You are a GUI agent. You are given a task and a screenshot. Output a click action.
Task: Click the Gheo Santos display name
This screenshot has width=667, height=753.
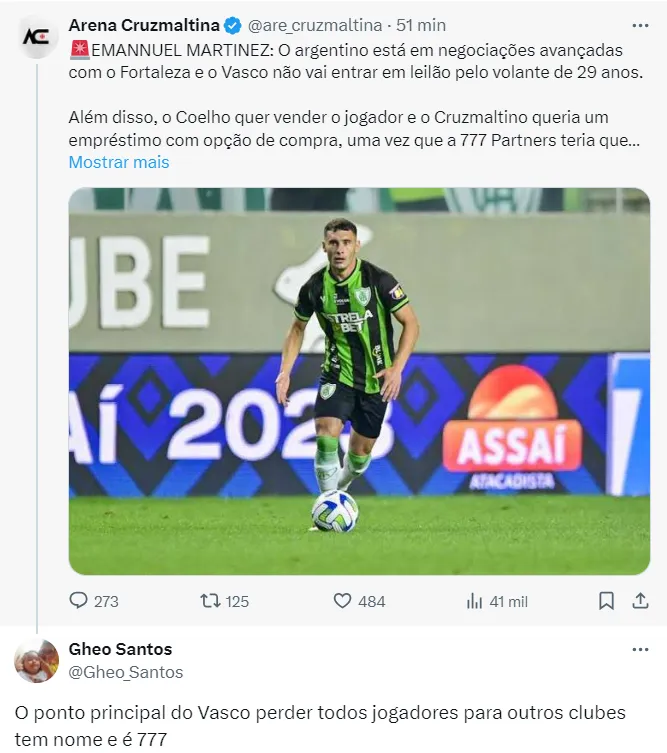click(x=120, y=650)
